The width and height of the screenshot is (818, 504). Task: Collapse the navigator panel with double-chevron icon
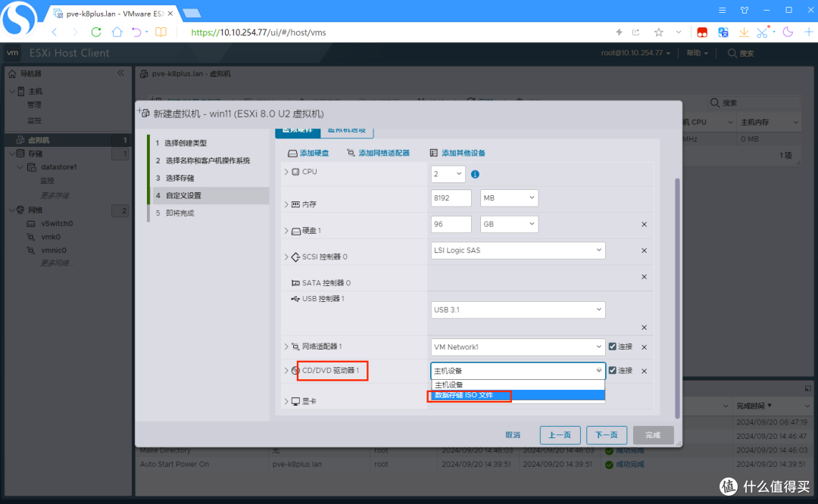point(120,73)
